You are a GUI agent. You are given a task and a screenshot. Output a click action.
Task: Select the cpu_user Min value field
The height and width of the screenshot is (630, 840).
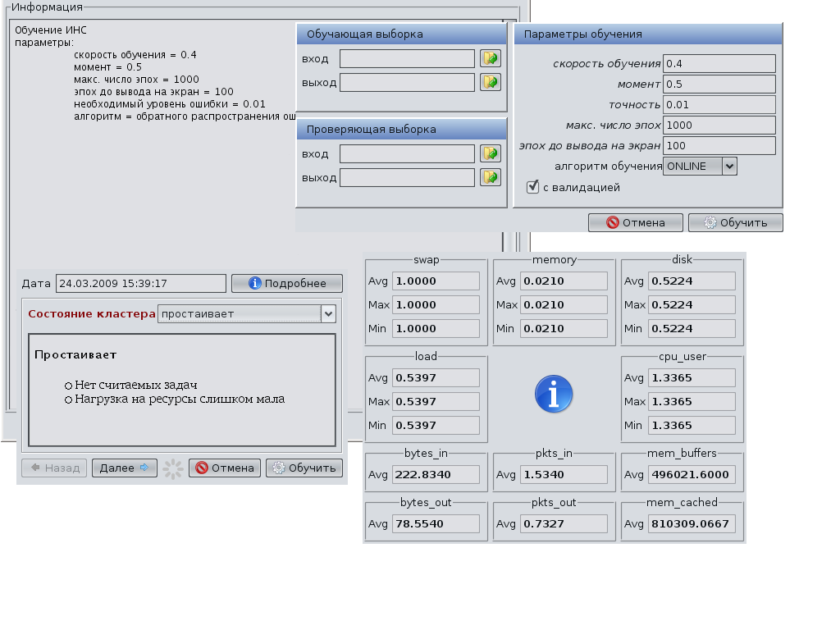[x=692, y=426]
